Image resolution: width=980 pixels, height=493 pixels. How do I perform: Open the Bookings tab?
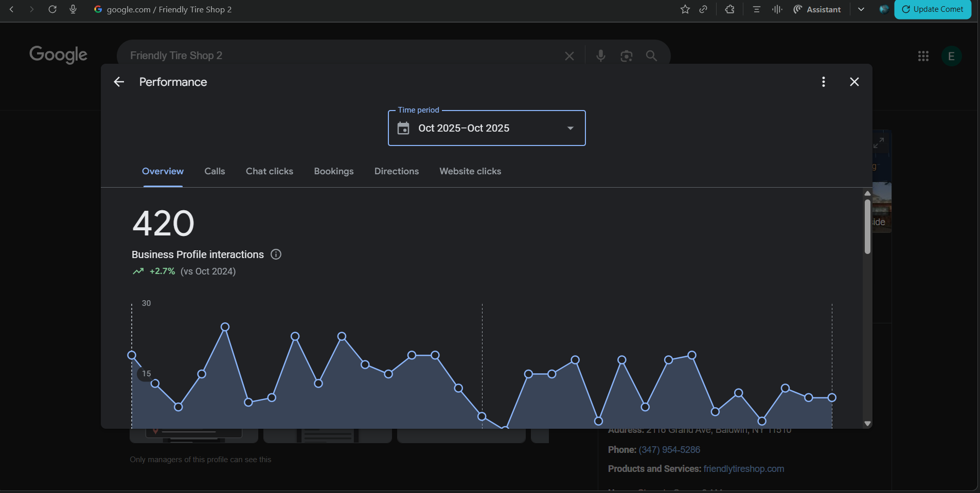click(334, 171)
